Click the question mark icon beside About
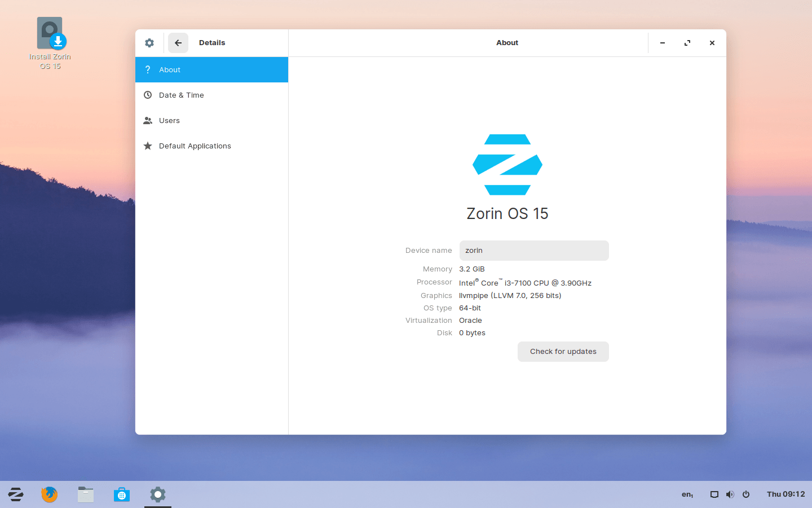This screenshot has height=508, width=812. pyautogui.click(x=148, y=69)
